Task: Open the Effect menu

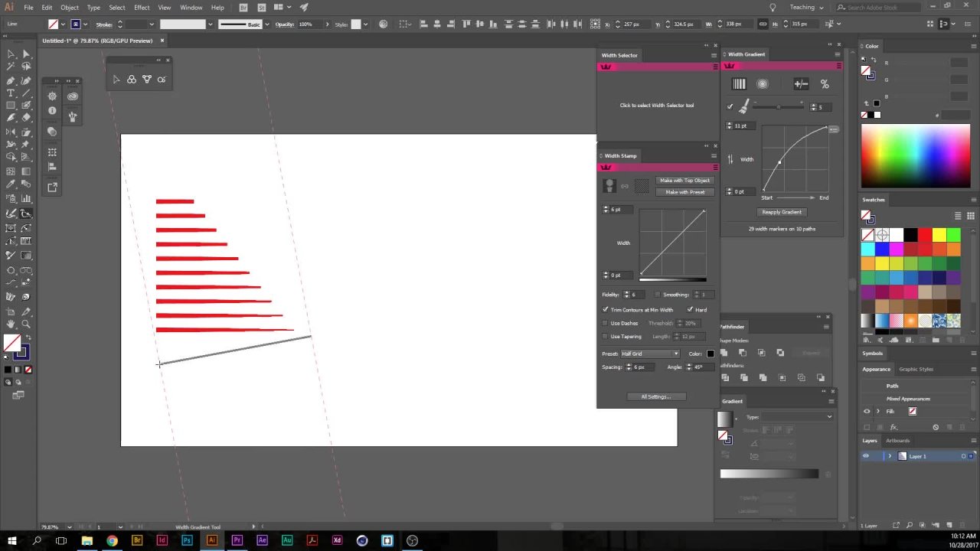Action: point(142,8)
